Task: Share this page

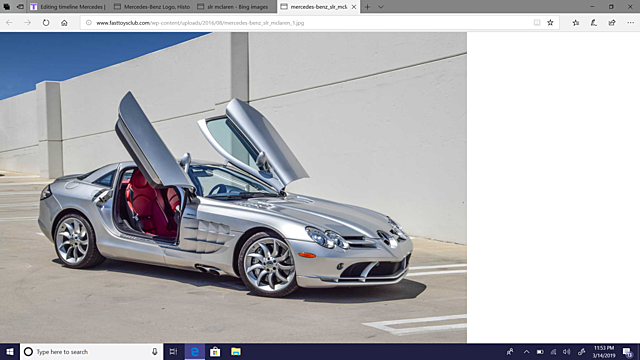Action: (612, 23)
